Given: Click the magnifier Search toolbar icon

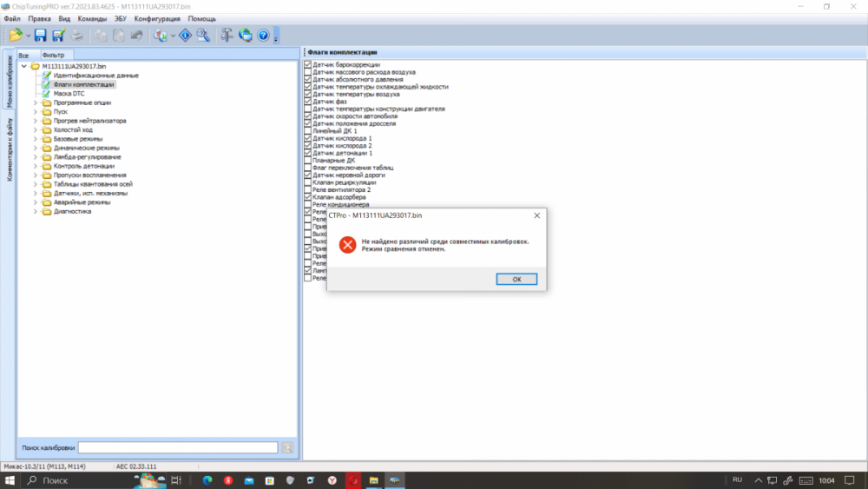Looking at the screenshot, I should point(203,36).
